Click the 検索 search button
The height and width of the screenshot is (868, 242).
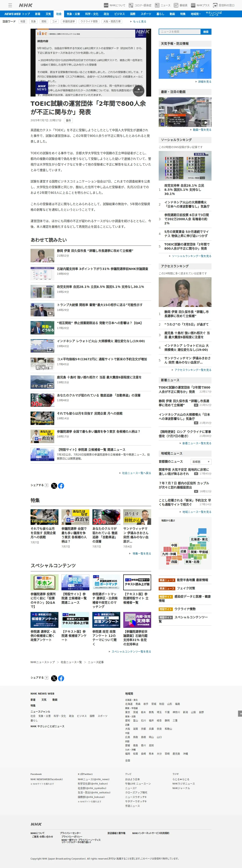(x=206, y=32)
